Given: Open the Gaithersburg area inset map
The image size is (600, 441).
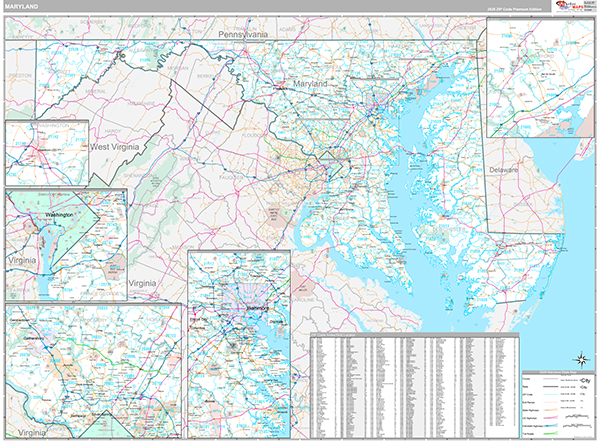Looking at the screenshot, I should [95, 370].
